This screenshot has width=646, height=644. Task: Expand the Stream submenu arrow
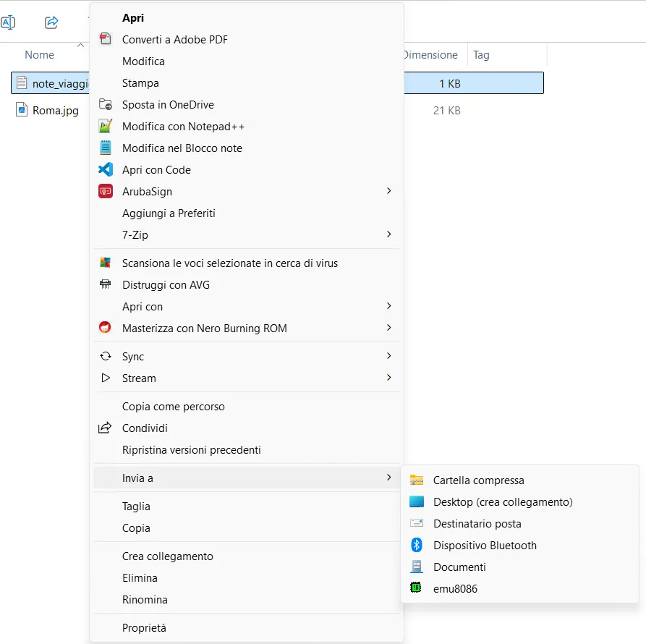[388, 378]
